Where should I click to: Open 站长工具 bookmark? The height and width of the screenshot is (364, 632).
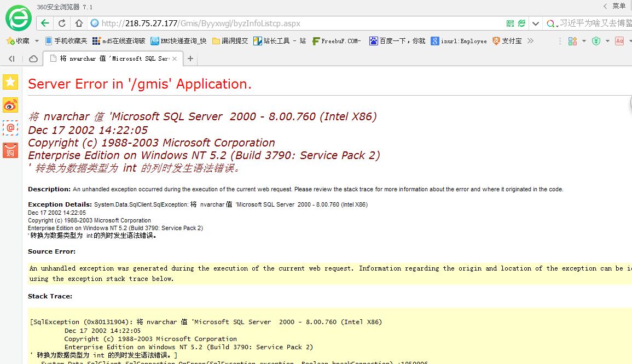[280, 40]
